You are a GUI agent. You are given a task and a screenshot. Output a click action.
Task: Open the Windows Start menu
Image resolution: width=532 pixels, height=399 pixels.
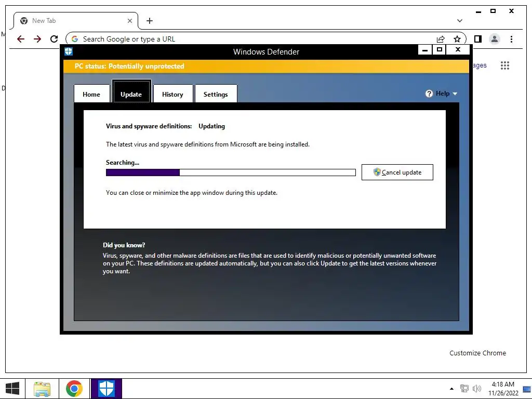(x=12, y=389)
